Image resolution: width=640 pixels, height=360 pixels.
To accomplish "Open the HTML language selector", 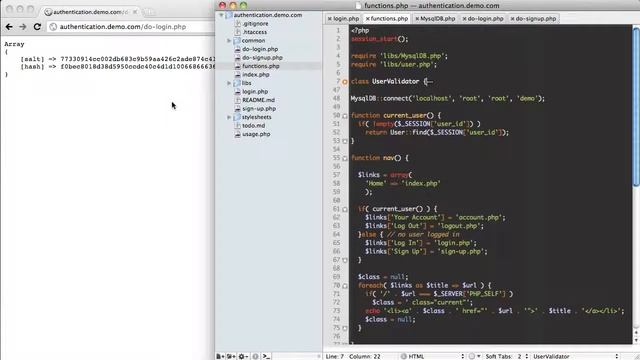I will coord(433,356).
